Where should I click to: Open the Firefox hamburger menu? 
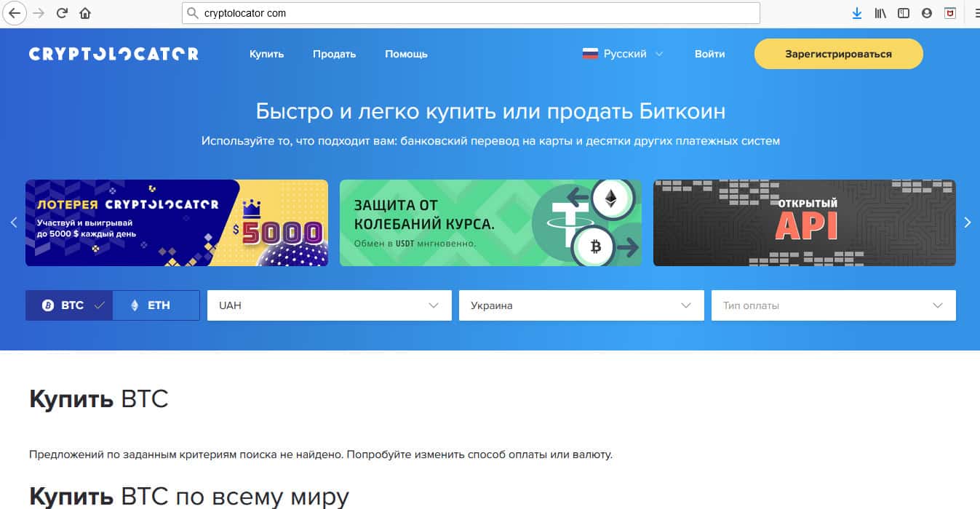click(x=974, y=13)
